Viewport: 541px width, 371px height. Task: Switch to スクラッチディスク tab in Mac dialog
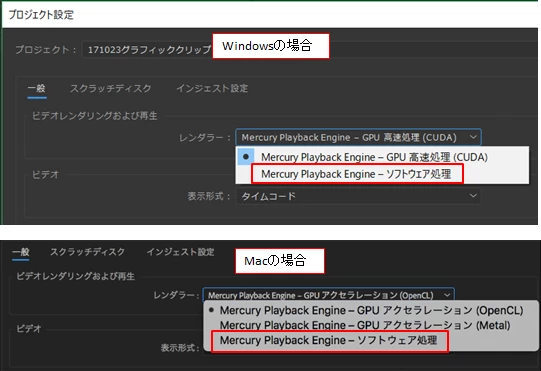click(x=87, y=252)
